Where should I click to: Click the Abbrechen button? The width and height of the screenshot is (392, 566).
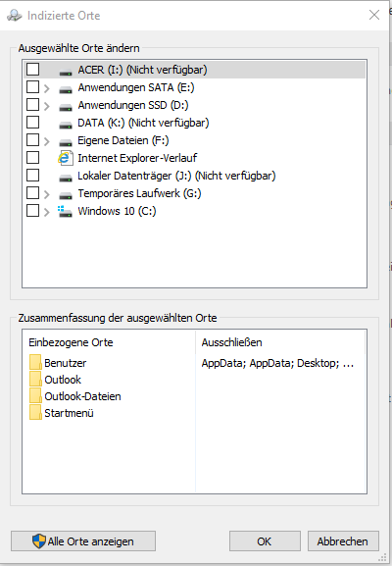343,541
